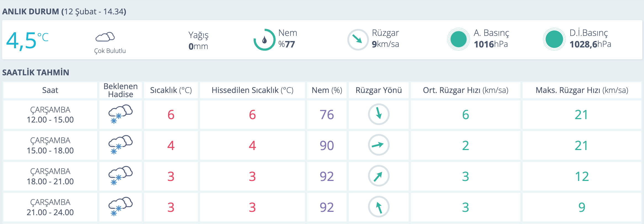Viewport: 644px width, 224px height.
Task: Click the Beklenen Hadise column header
Action: coord(120,90)
